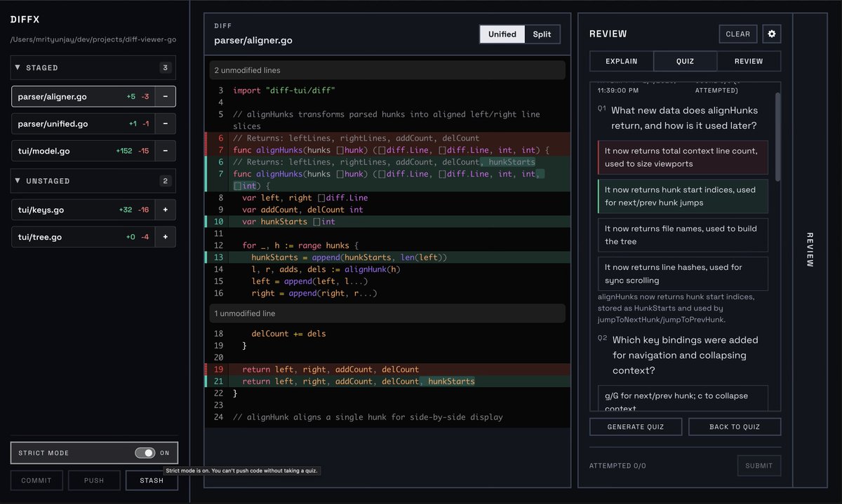Toggle Strict Mode switch

pyautogui.click(x=145, y=453)
